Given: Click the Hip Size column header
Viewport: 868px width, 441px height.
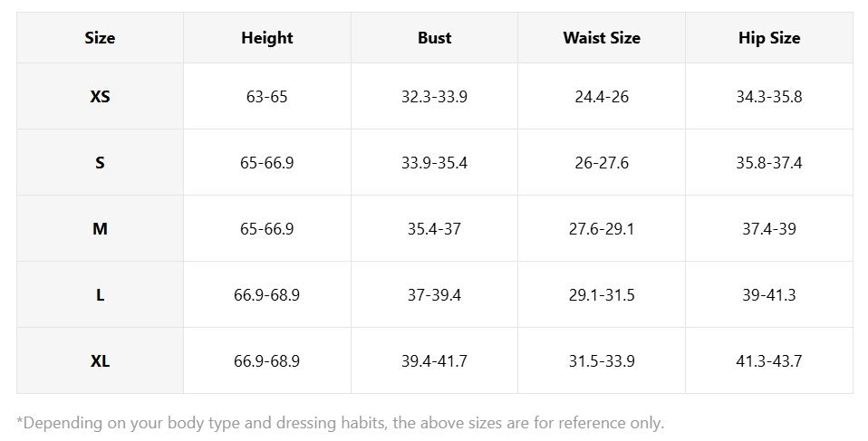Looking at the screenshot, I should click(x=768, y=38).
